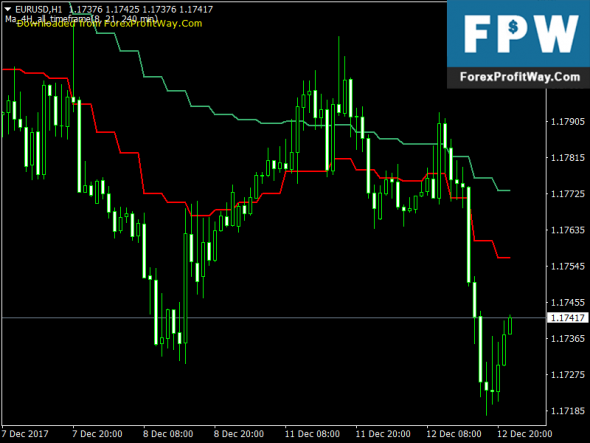The height and width of the screenshot is (443, 590).
Task: Click the Ma_4H indicator label text
Action: [x=82, y=18]
